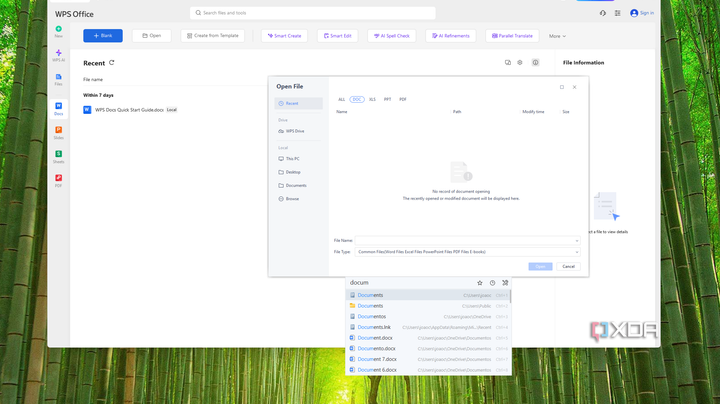Screen dimensions: 720x404
Task: Refresh the Recent file list
Action: [112, 63]
